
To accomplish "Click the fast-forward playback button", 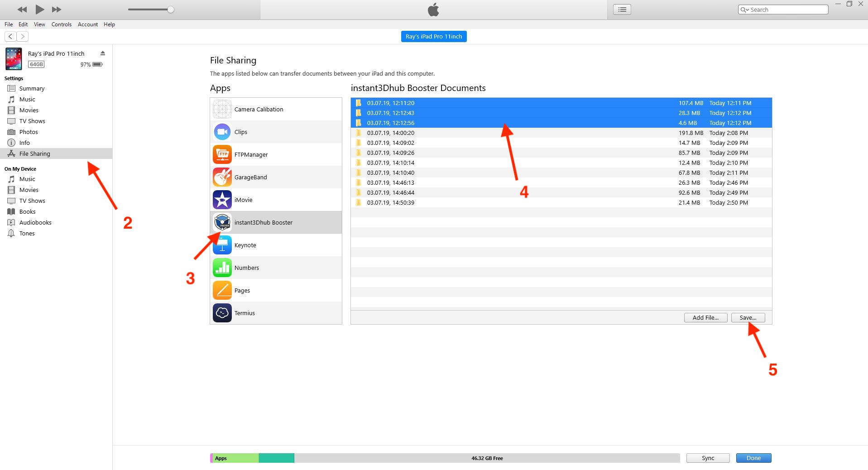I will click(x=57, y=10).
